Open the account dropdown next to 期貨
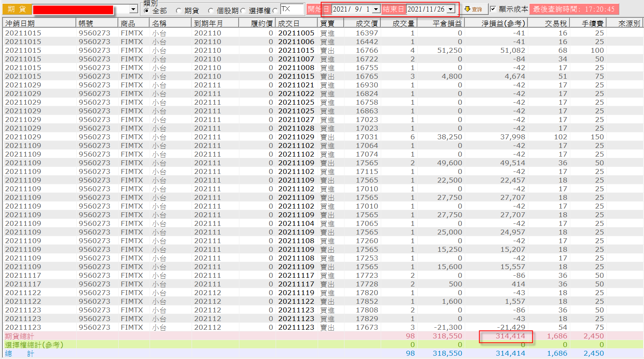Image resolution: width=644 pixels, height=359 pixels. click(x=133, y=9)
